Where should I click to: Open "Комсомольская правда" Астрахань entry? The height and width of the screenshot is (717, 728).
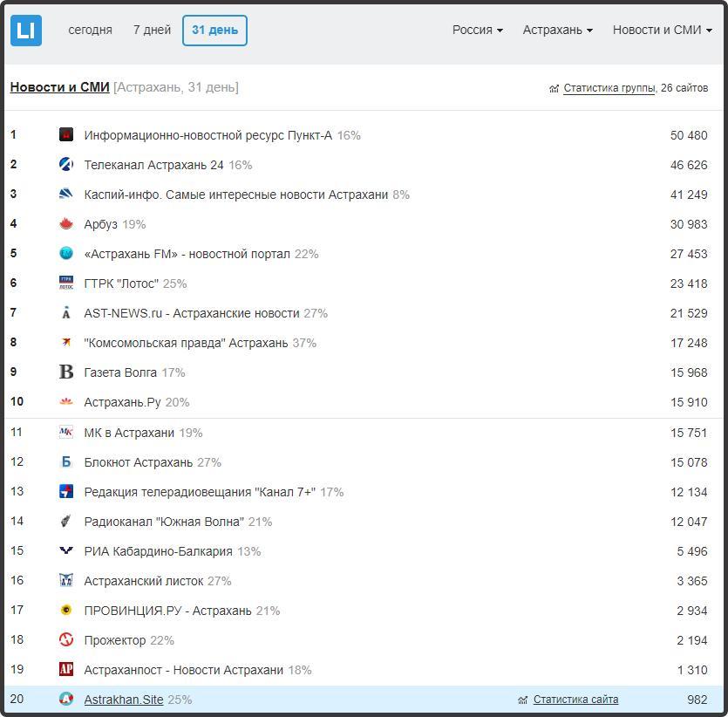(187, 343)
